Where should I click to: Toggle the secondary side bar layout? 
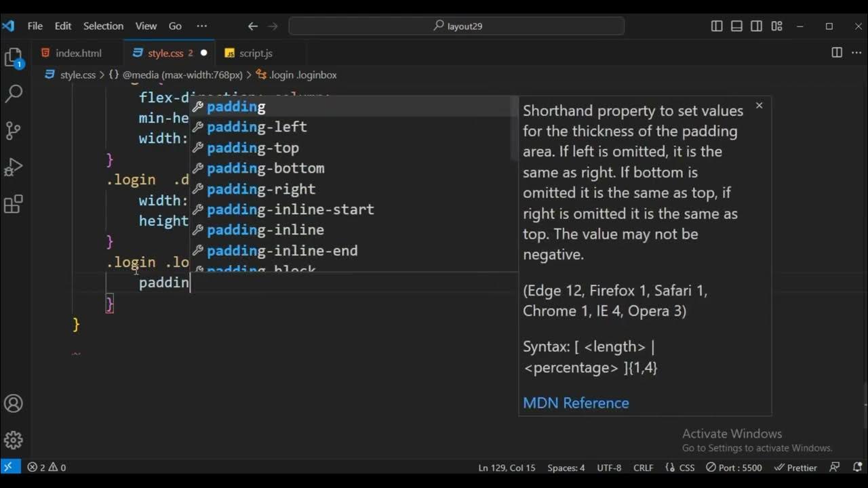coord(757,26)
